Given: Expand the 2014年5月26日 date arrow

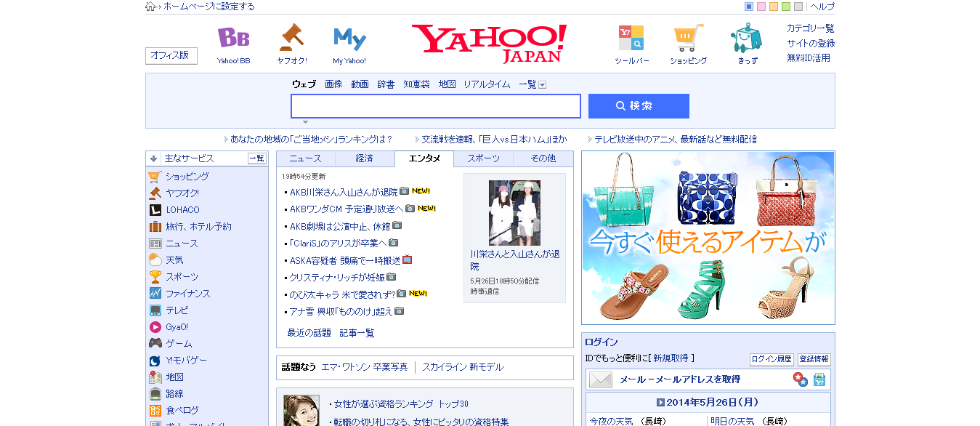Looking at the screenshot, I should (x=661, y=402).
